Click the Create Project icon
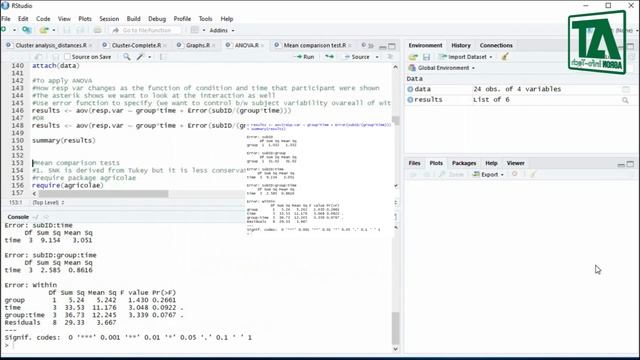Viewport: 640px width, 360px height. (x=27, y=30)
